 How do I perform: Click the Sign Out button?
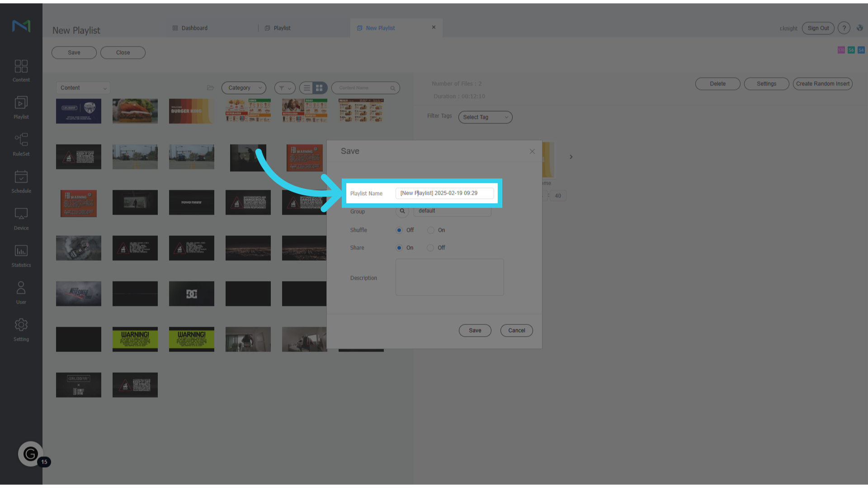(x=818, y=28)
